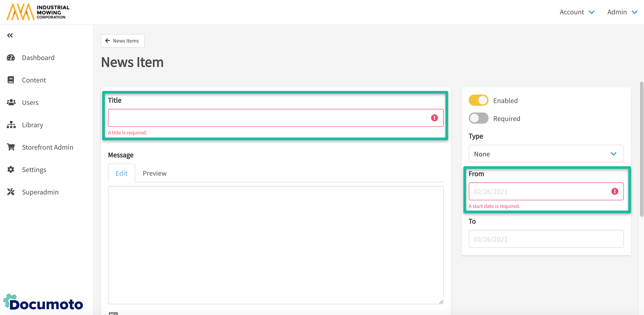This screenshot has width=644, height=315.
Task: Click the Library hierarchy icon
Action: coord(11,125)
